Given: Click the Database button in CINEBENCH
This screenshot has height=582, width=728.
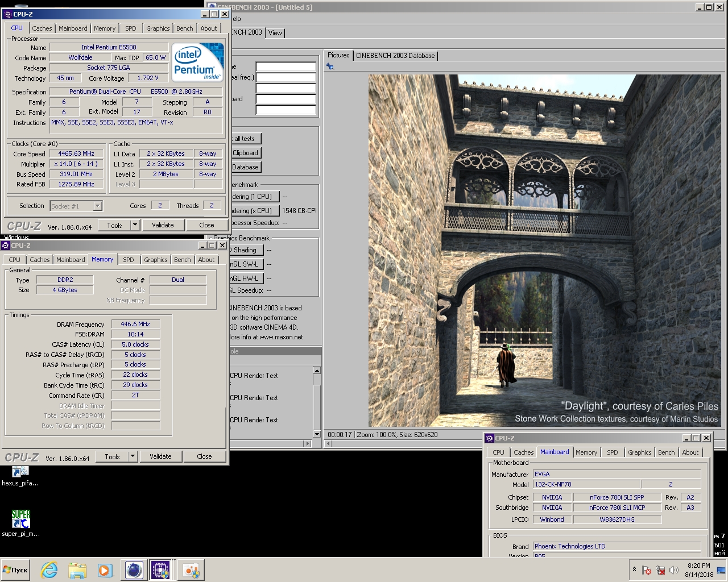Looking at the screenshot, I should coord(246,167).
